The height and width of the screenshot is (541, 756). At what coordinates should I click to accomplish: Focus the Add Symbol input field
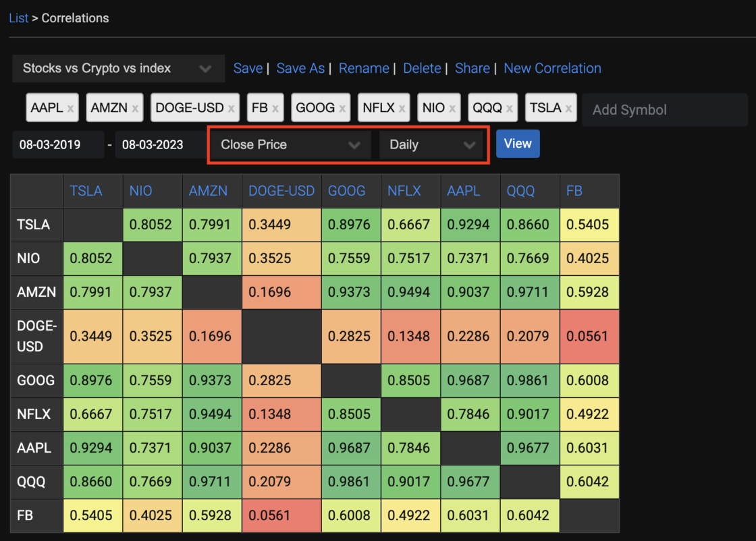pos(665,110)
